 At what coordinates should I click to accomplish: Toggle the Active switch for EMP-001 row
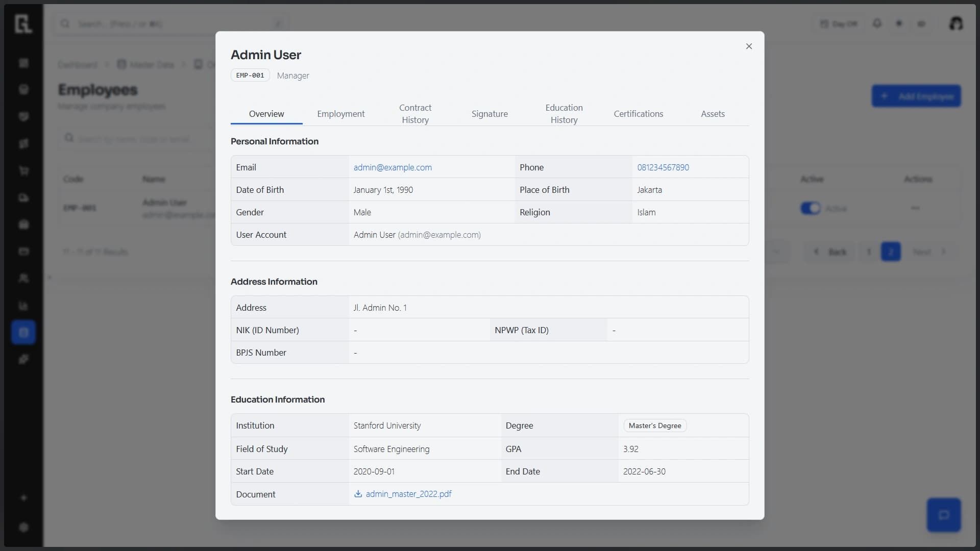point(811,208)
